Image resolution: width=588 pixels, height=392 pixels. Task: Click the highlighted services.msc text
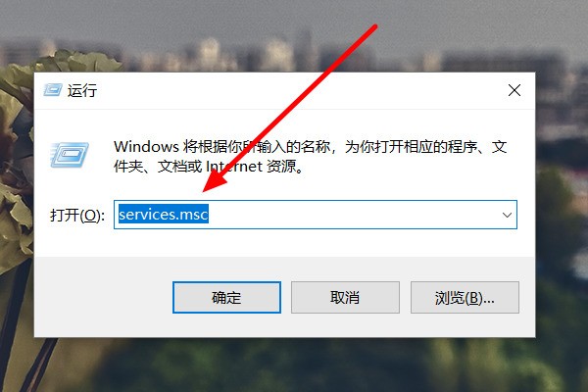pyautogui.click(x=163, y=215)
